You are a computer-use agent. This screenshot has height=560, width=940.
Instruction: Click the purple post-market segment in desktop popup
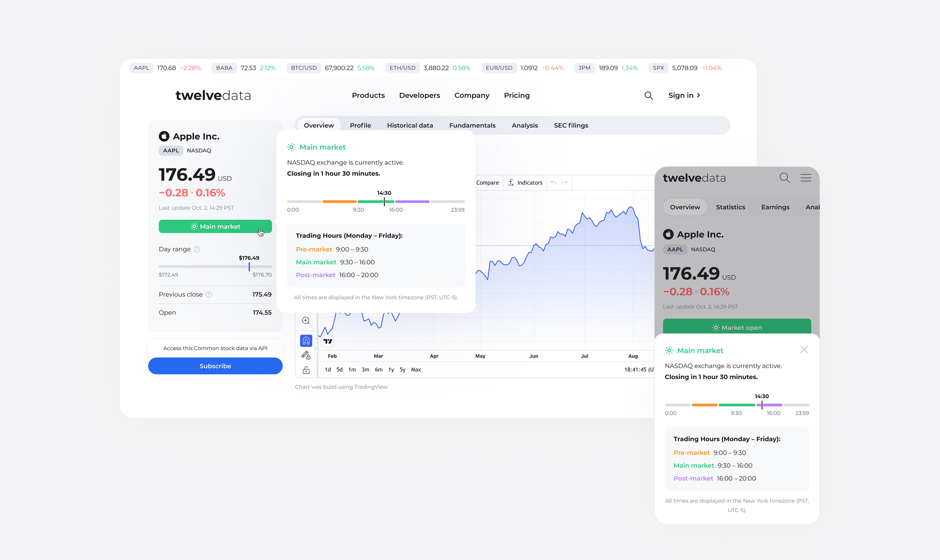[412, 202]
